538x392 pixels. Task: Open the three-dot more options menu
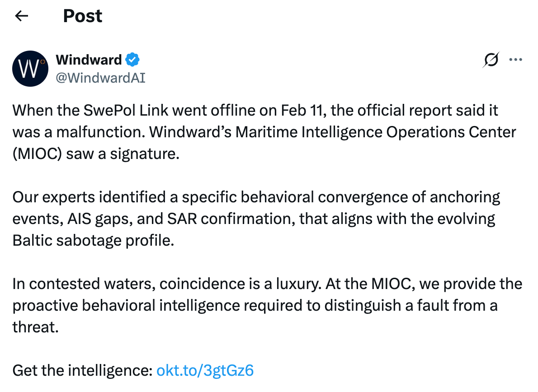[516, 60]
